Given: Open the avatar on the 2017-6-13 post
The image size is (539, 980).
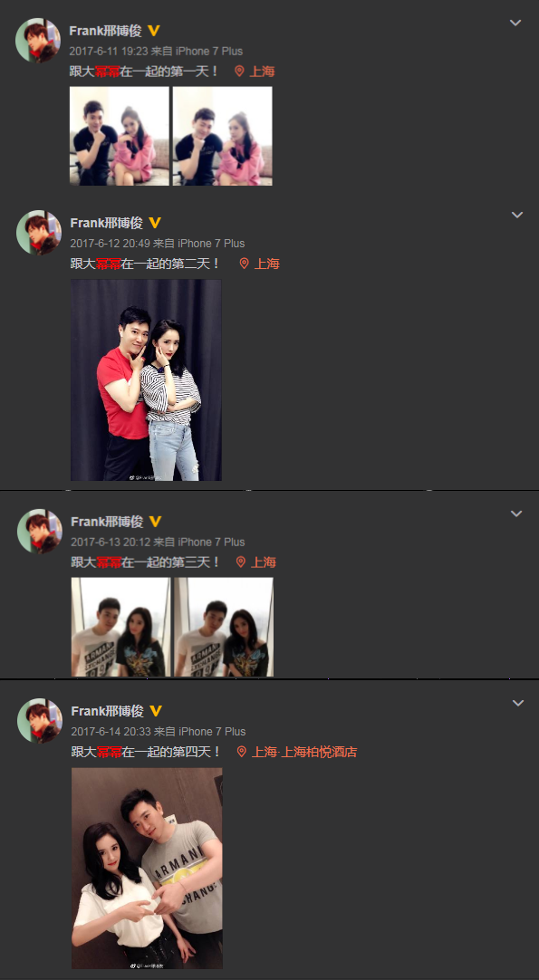Looking at the screenshot, I should point(39,532).
